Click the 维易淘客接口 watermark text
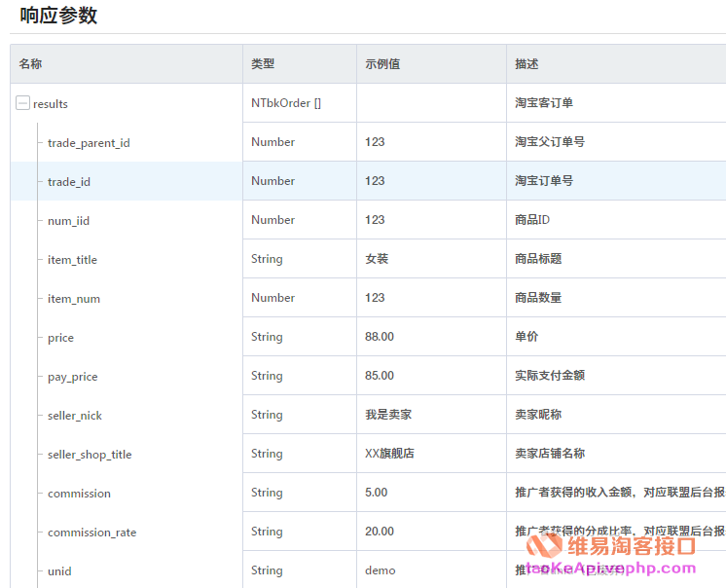The width and height of the screenshot is (726, 588). pyautogui.click(x=631, y=546)
